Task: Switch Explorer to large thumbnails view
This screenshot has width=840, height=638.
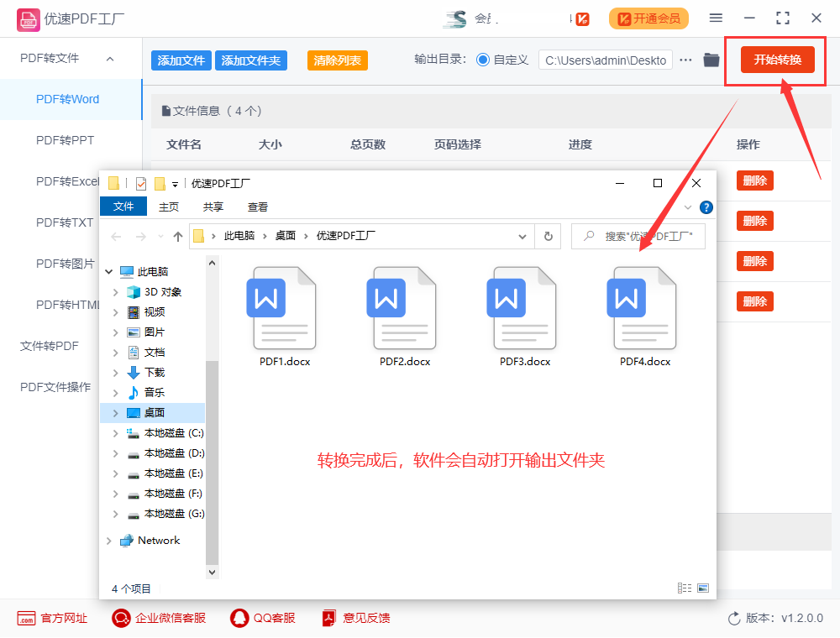Action: click(x=702, y=588)
